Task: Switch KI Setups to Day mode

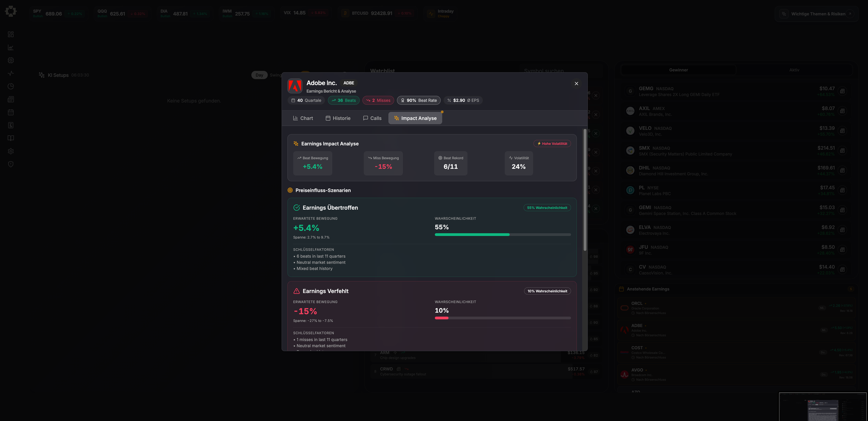Action: click(259, 75)
